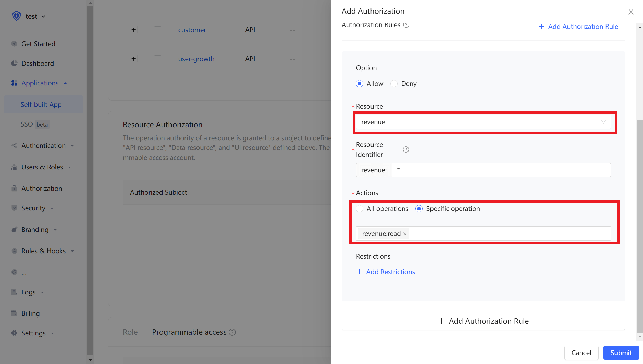The height and width of the screenshot is (364, 643).
Task: Expand the user-growth row with plus
Action: pos(134,59)
